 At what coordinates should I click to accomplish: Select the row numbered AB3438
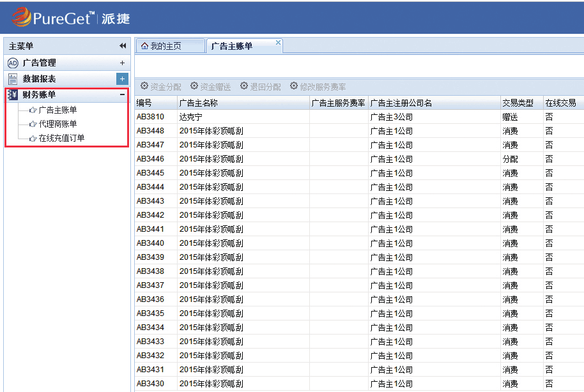[360, 271]
